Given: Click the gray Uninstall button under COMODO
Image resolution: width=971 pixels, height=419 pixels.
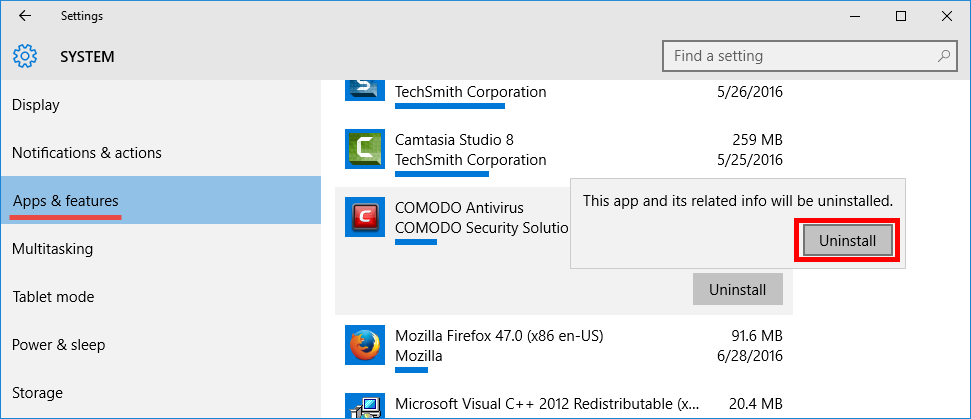Looking at the screenshot, I should click(x=737, y=290).
